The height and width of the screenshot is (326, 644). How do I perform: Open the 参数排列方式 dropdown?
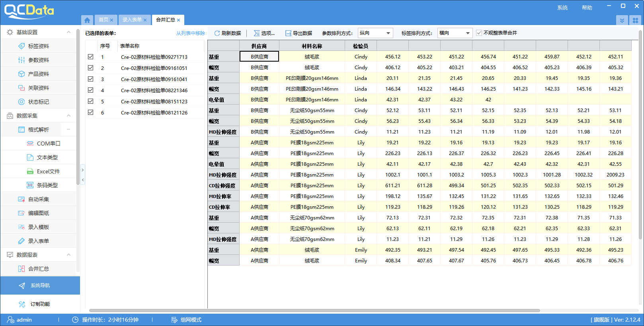click(375, 33)
